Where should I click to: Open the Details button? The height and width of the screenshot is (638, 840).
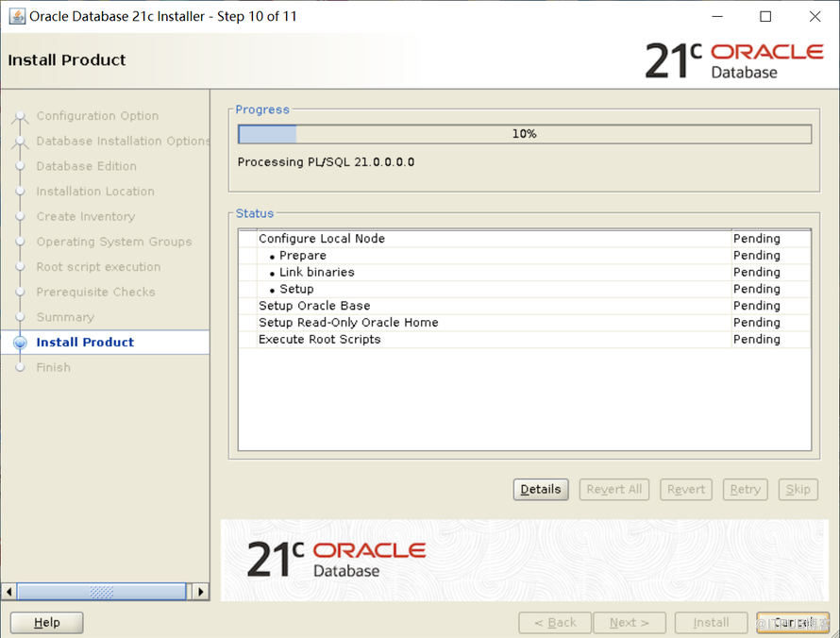click(x=541, y=489)
